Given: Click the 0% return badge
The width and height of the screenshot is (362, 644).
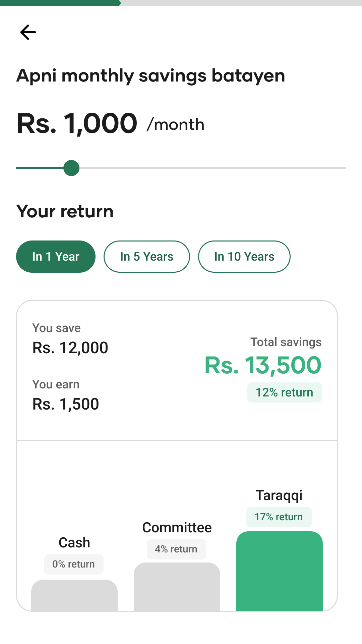Looking at the screenshot, I should 74,564.
